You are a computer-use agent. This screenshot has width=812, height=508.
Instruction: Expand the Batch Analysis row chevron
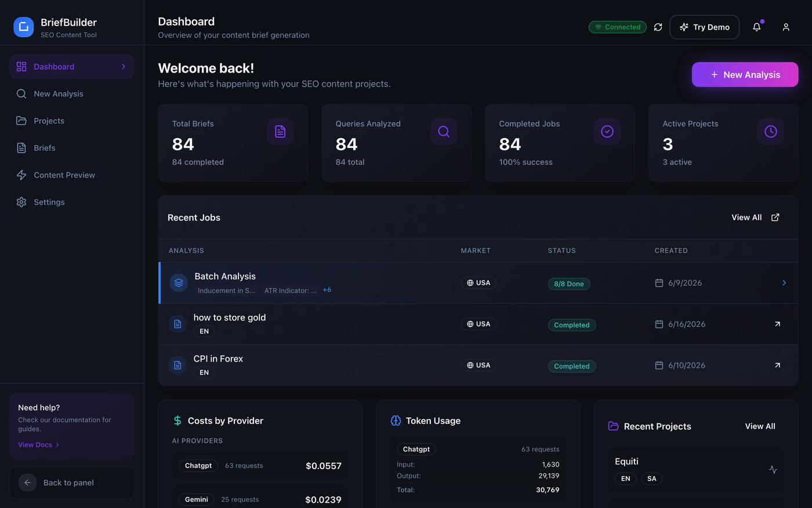tap(784, 283)
